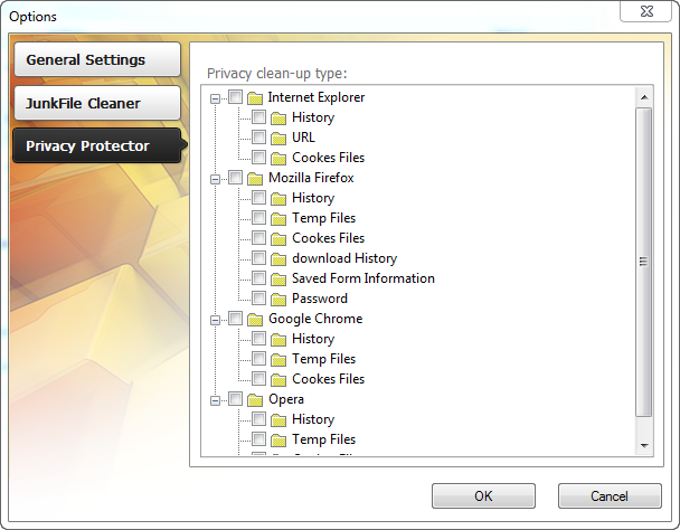
Task: Select the Mozilla Firefox label
Action: [x=311, y=177]
